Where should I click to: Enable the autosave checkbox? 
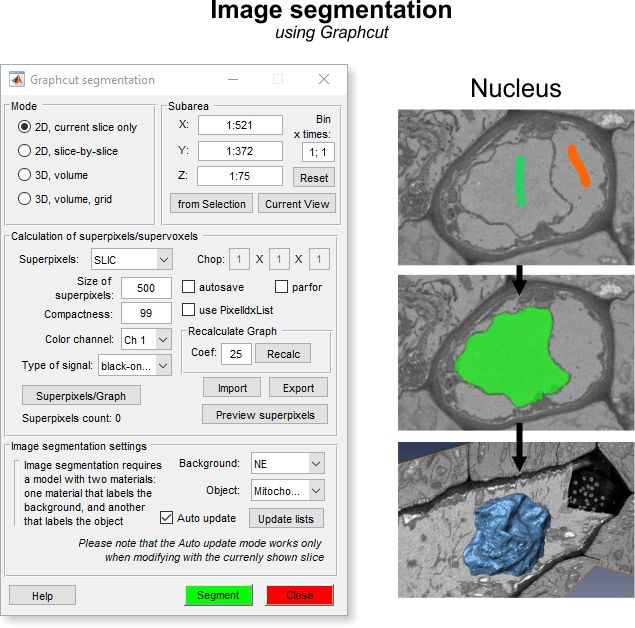pyautogui.click(x=189, y=287)
